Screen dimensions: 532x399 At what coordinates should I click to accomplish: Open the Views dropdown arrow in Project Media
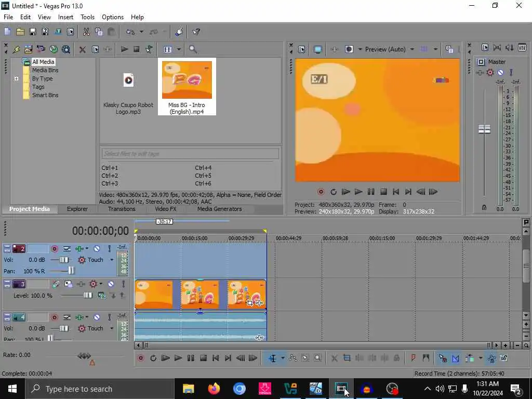pos(179,49)
